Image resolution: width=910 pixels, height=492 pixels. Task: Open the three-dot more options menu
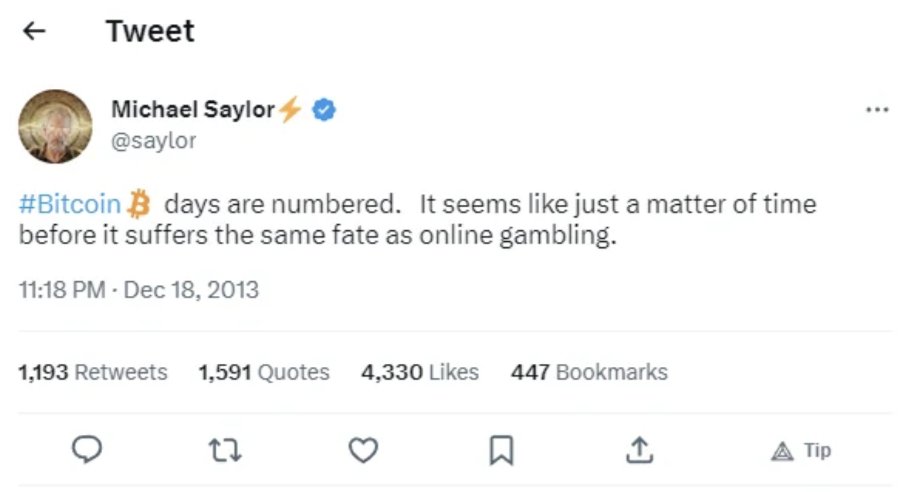877,109
